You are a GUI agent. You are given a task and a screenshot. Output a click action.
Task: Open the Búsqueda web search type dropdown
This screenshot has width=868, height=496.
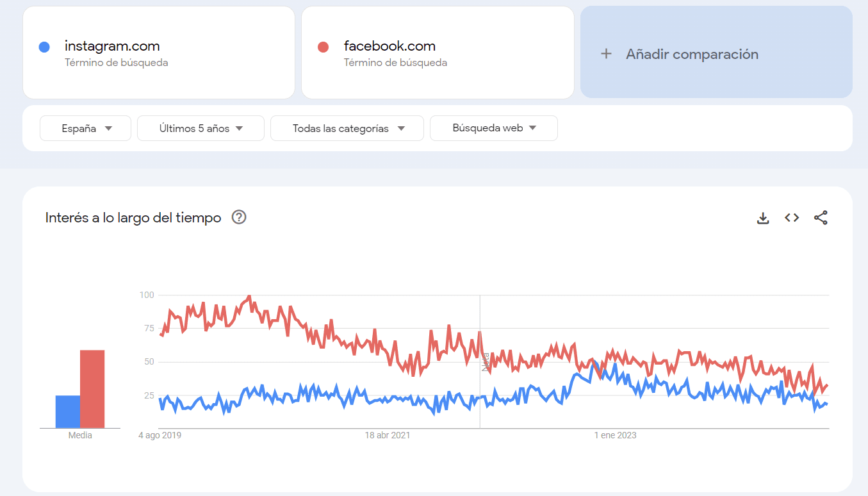(493, 128)
